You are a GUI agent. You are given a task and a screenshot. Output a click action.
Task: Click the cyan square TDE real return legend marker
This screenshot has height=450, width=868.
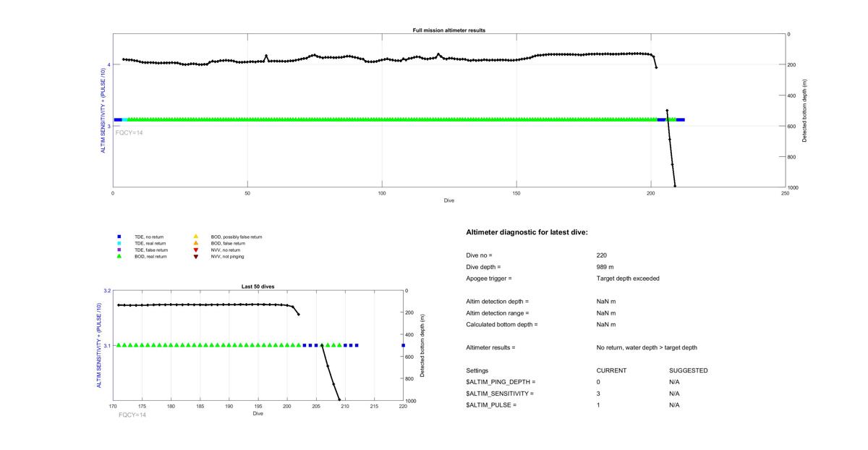click(119, 243)
